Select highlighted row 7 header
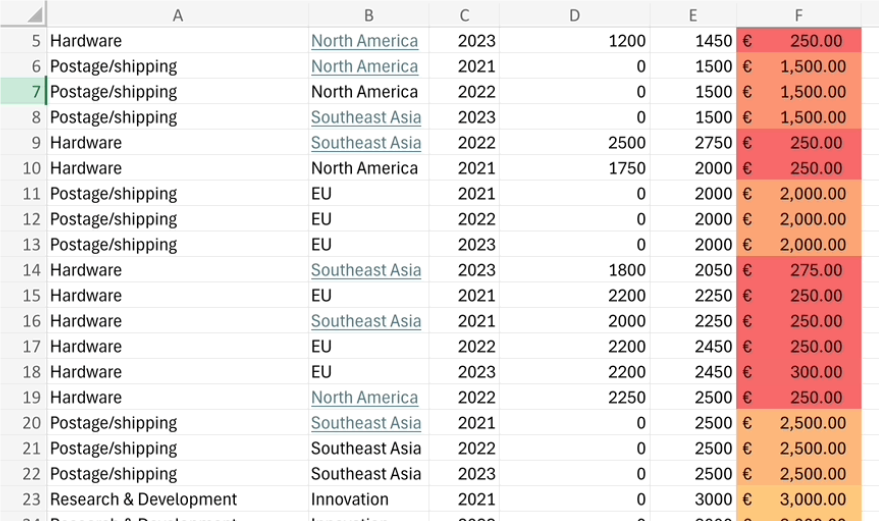Viewport: 879px width, 521px height. 23,91
